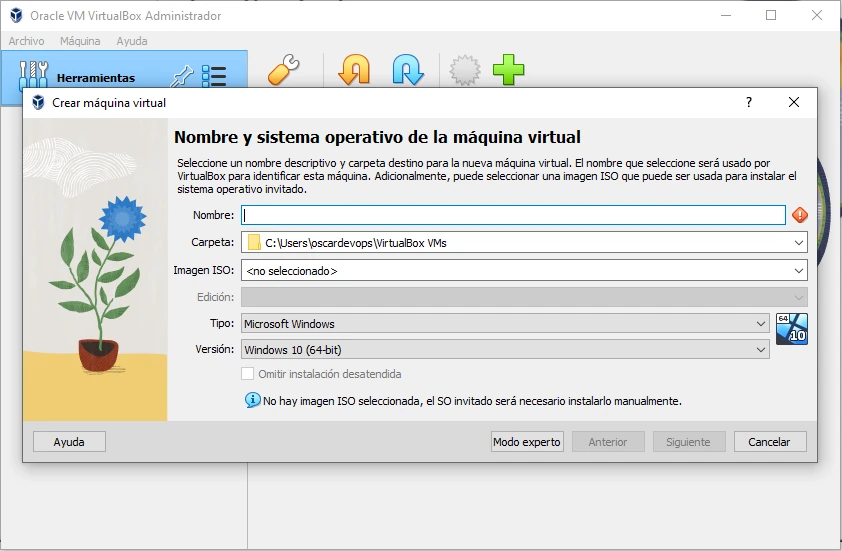
Task: Open the Ayuda menu in menu bar
Action: [132, 41]
